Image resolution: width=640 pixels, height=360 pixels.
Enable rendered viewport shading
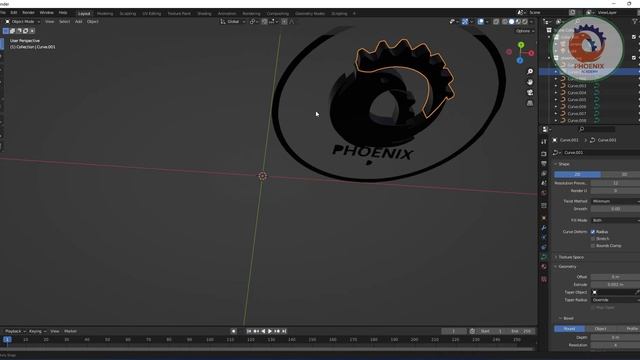click(x=525, y=22)
